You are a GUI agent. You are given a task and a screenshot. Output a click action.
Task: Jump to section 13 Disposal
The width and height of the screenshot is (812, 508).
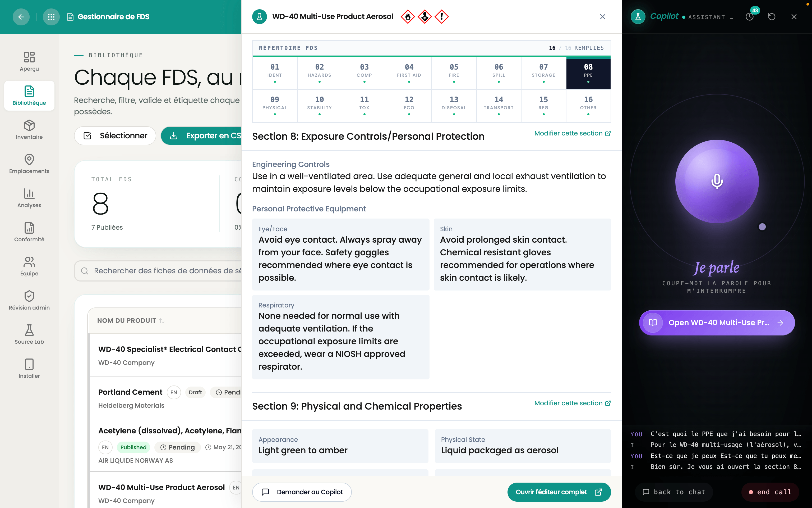coord(454,106)
